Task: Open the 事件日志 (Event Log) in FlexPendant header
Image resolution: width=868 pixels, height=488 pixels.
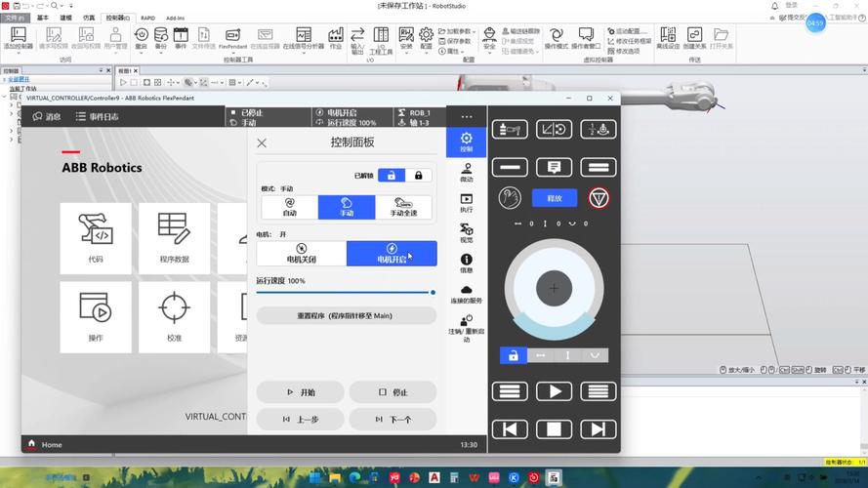Action: (98, 117)
